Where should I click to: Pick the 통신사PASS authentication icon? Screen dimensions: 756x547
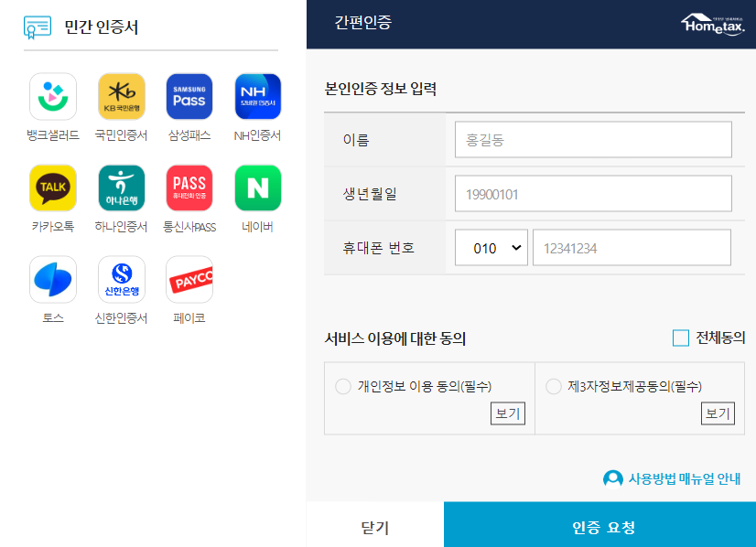[189, 188]
